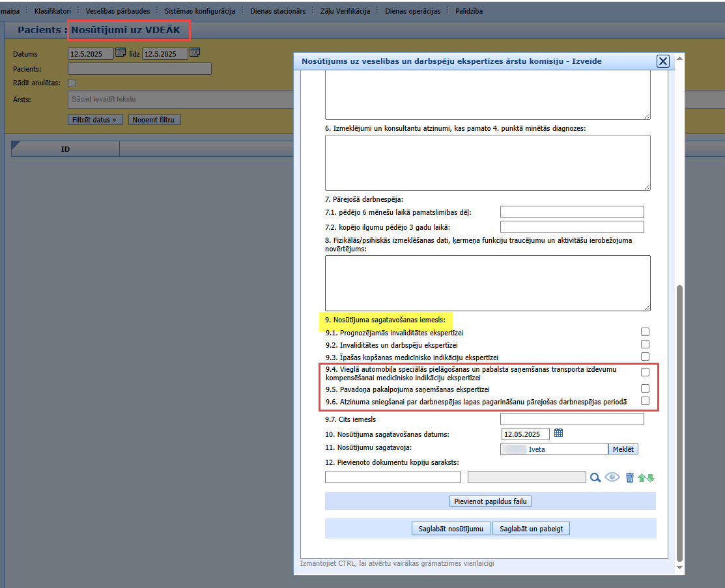The image size is (725, 588).
Task: Click Saglabāt un pabeigt button
Action: (532, 529)
